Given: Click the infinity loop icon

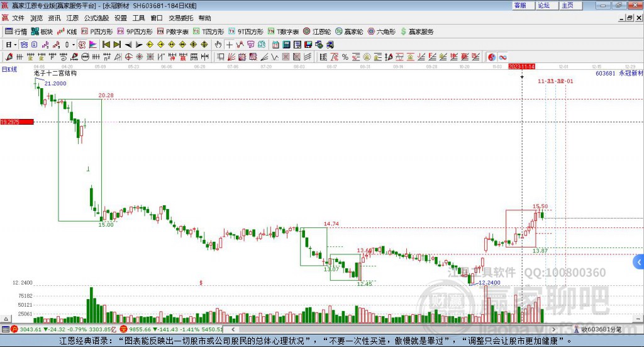Looking at the screenshot, I should tap(502, 57).
